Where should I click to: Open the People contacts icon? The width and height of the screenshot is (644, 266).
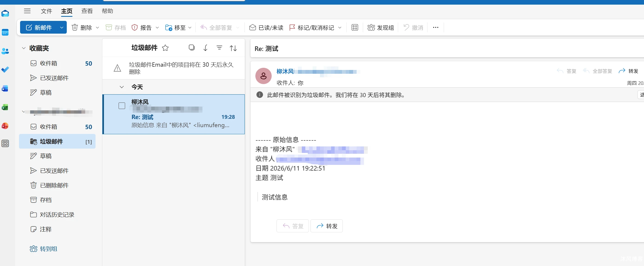[x=5, y=51]
